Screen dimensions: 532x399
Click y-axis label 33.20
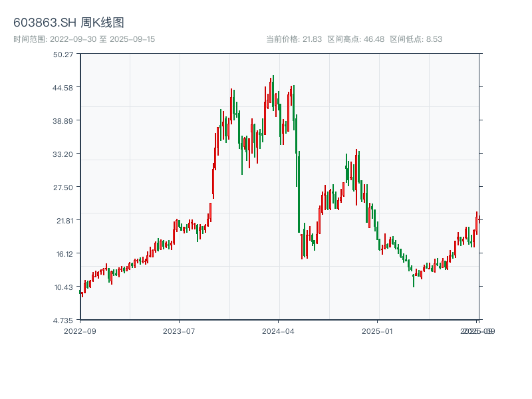tap(63, 154)
